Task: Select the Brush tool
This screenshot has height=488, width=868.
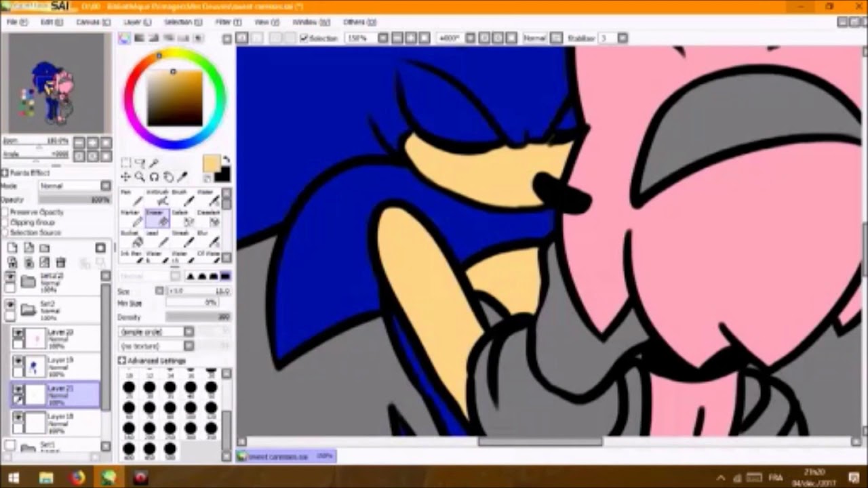Action: pyautogui.click(x=182, y=199)
